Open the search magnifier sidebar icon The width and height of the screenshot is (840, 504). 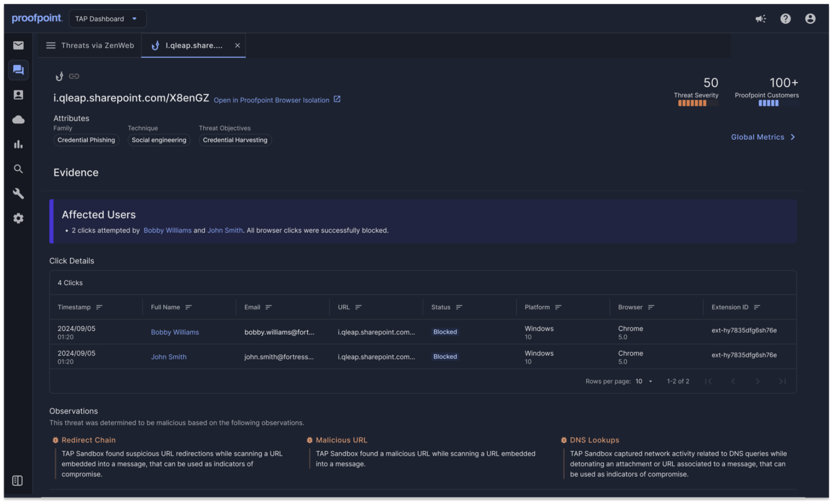tap(18, 169)
